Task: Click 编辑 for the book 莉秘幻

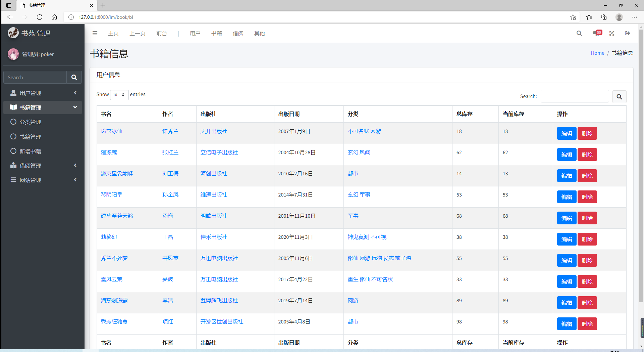Action: [567, 239]
